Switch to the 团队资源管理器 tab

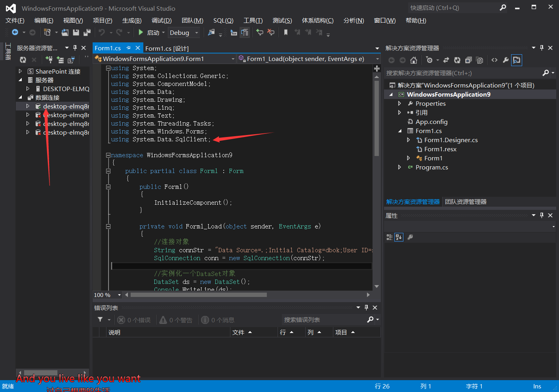click(x=466, y=202)
